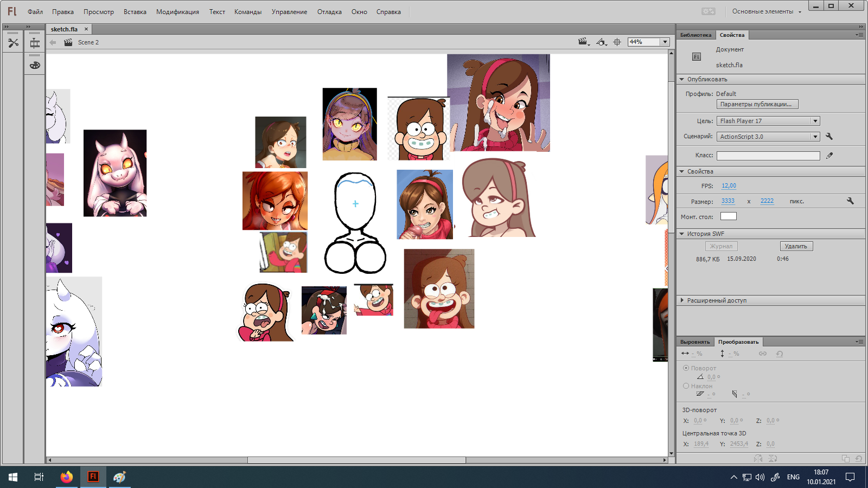Click the stage height value 2222
868x488 pixels.
767,201
